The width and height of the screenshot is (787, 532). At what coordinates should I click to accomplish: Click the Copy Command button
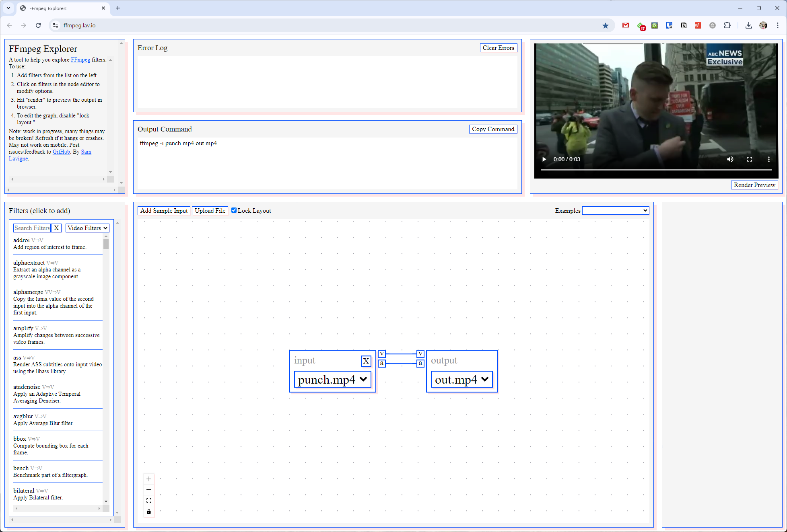tap(493, 129)
